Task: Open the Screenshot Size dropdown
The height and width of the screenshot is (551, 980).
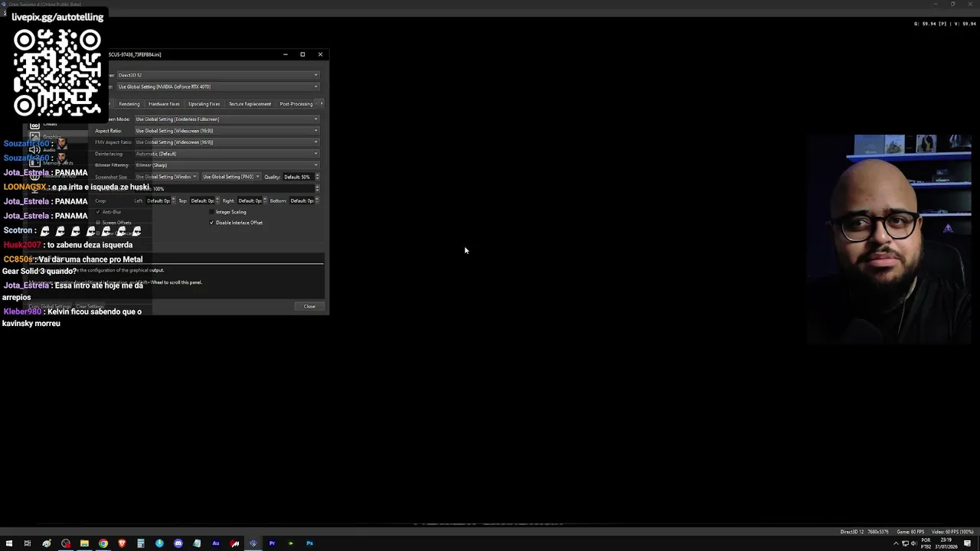Action: (166, 177)
